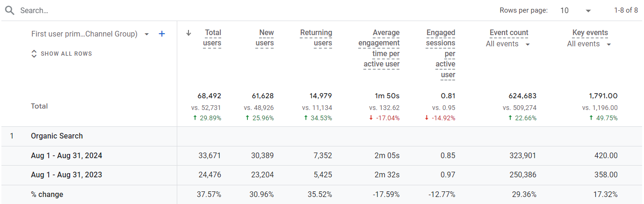Screen dimensions: 644x204
Task: Open the First user primary channel group dropdown
Action: 147,34
